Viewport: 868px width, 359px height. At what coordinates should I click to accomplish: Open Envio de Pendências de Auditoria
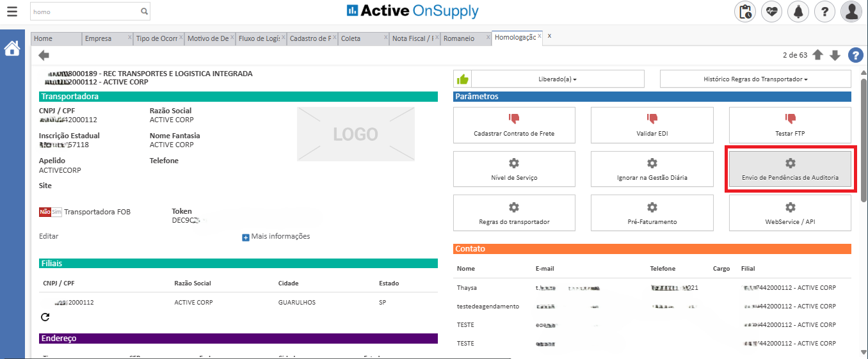tap(790, 169)
